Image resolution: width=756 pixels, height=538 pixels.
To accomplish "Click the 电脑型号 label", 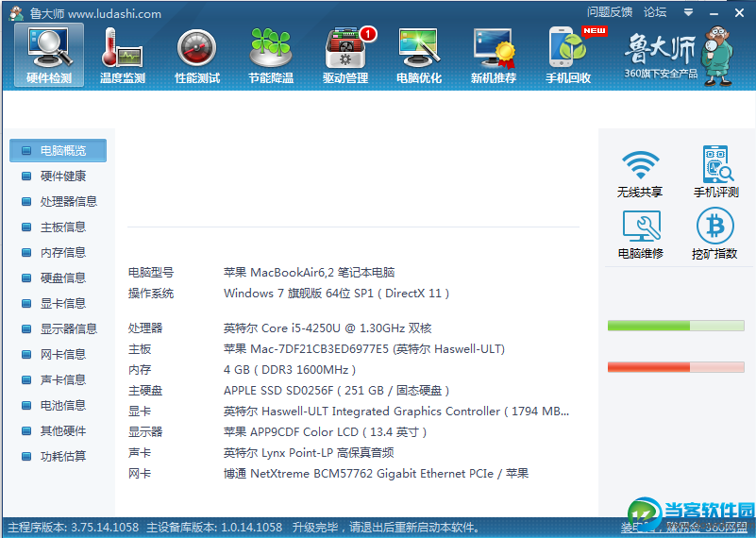I will [150, 273].
